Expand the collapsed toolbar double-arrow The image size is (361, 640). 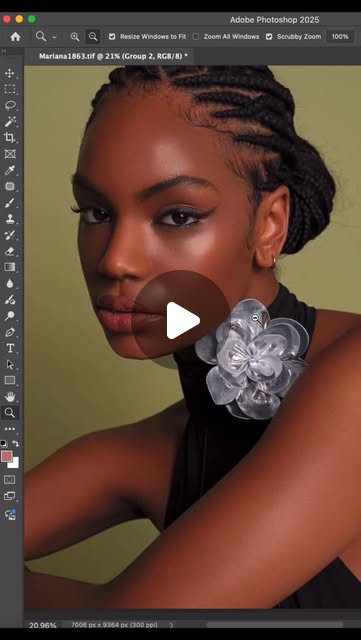(4, 51)
